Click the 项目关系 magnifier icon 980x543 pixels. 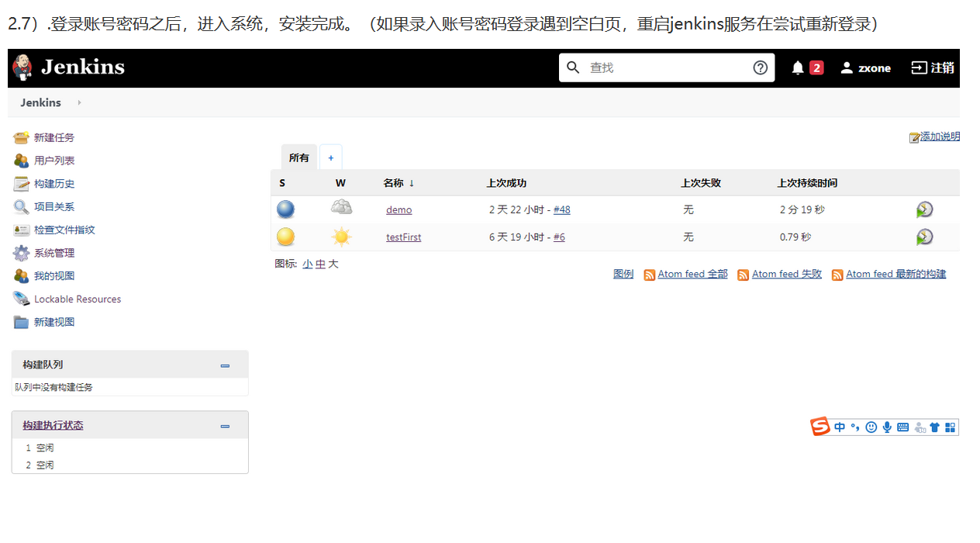pos(21,206)
